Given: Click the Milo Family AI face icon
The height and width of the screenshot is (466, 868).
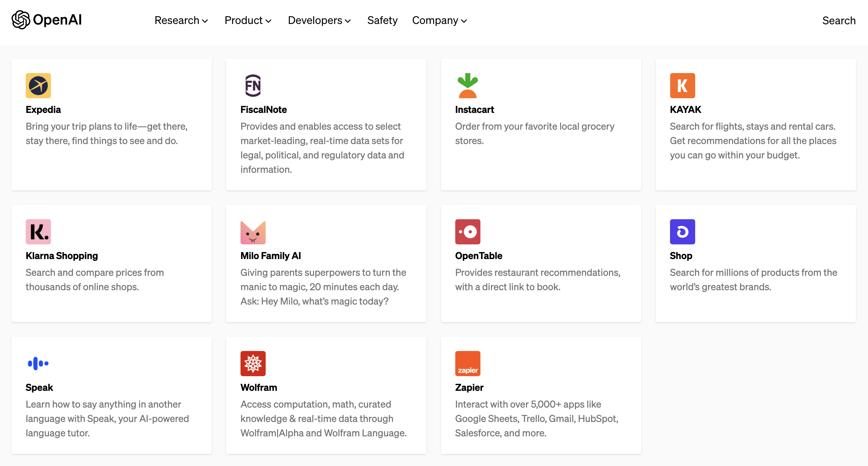Looking at the screenshot, I should pos(253,232).
